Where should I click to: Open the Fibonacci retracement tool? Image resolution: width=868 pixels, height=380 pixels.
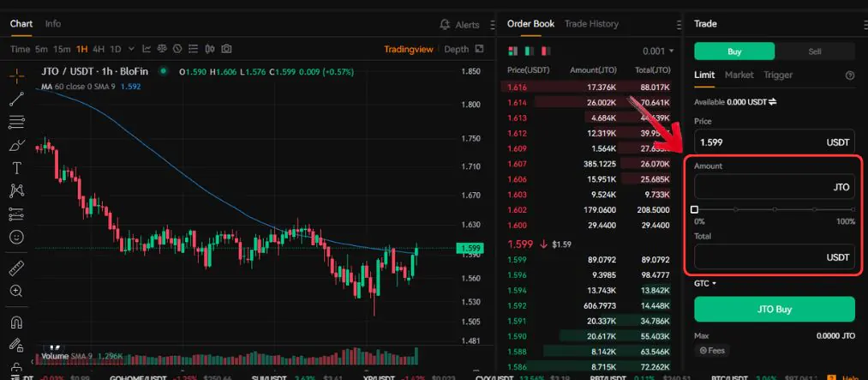point(16,122)
